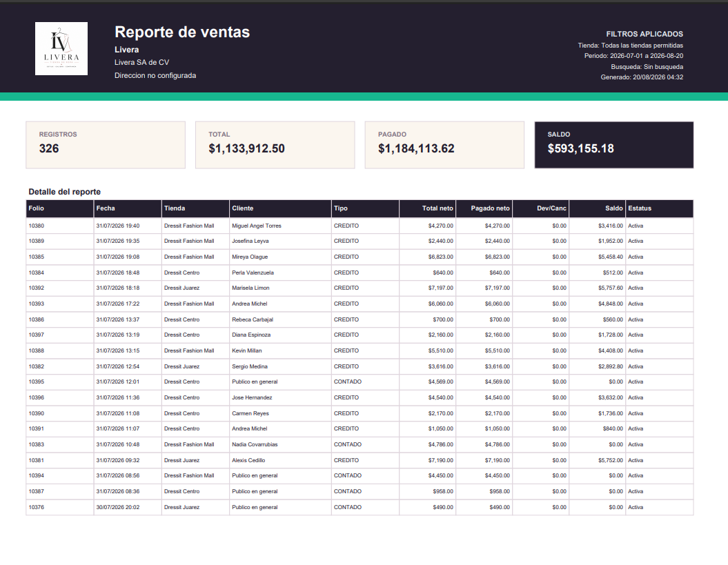Click the pagado neto value $6,823.00
Image resolution: width=728 pixels, height=565 pixels.
click(x=498, y=257)
